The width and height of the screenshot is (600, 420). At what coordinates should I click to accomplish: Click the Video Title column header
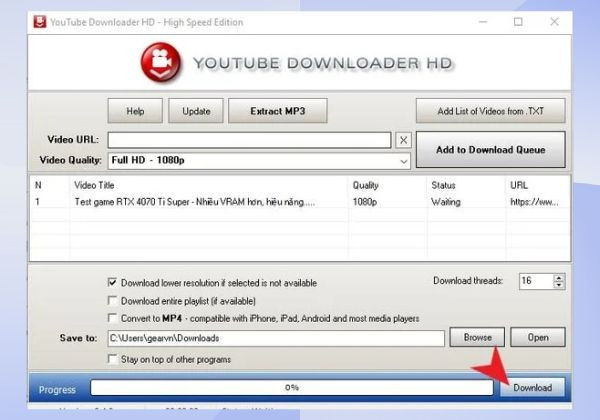(x=94, y=185)
